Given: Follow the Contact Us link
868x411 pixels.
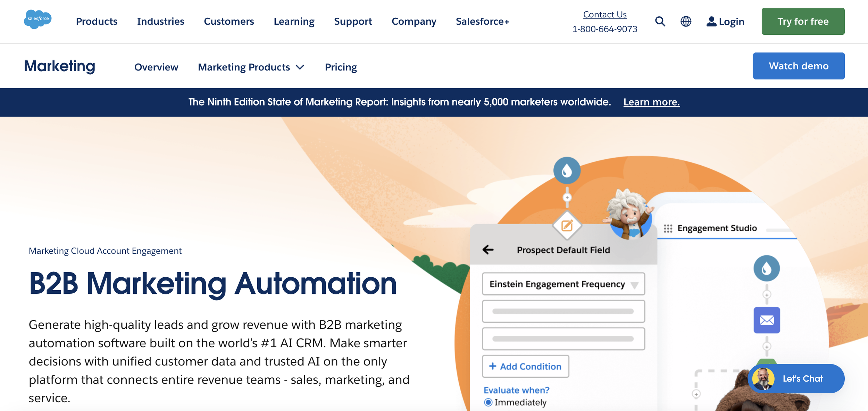Looking at the screenshot, I should coord(605,15).
